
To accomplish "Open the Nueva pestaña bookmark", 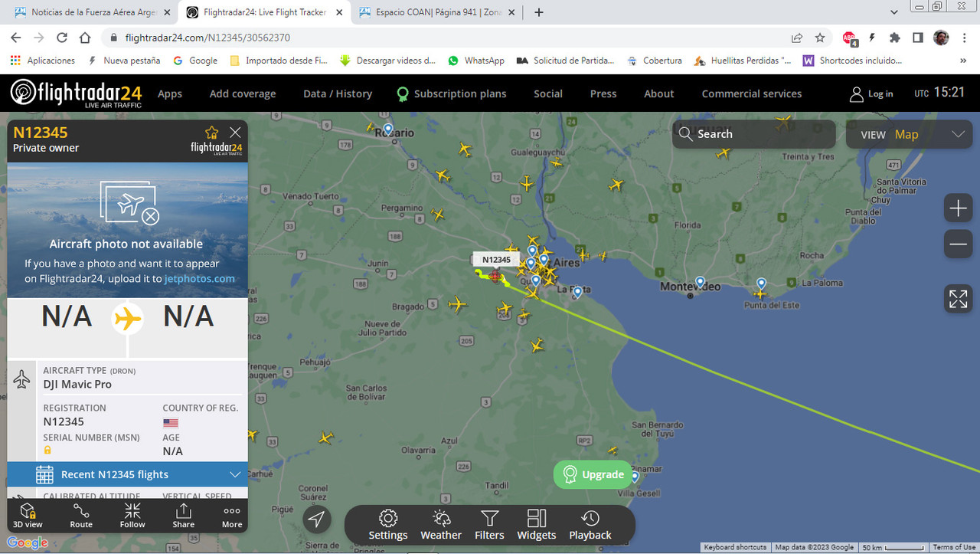I will coord(125,61).
